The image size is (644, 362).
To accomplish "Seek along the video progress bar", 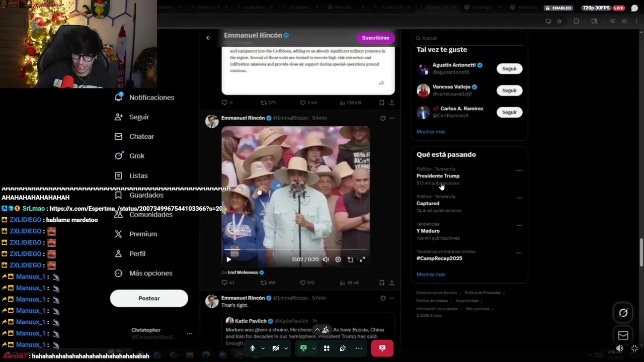I will coord(296,249).
